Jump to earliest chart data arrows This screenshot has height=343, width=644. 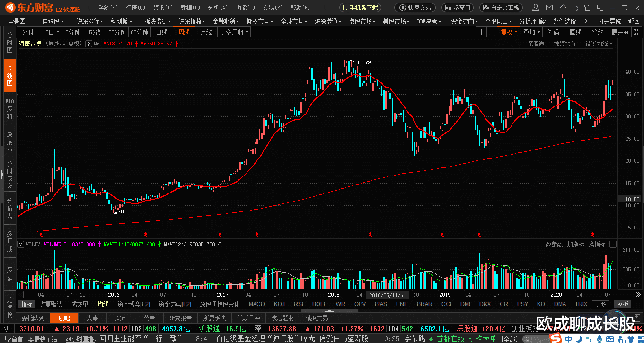click(20, 294)
